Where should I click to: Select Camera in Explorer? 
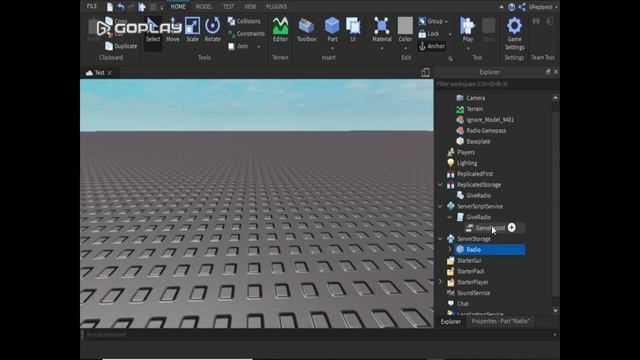coord(476,98)
